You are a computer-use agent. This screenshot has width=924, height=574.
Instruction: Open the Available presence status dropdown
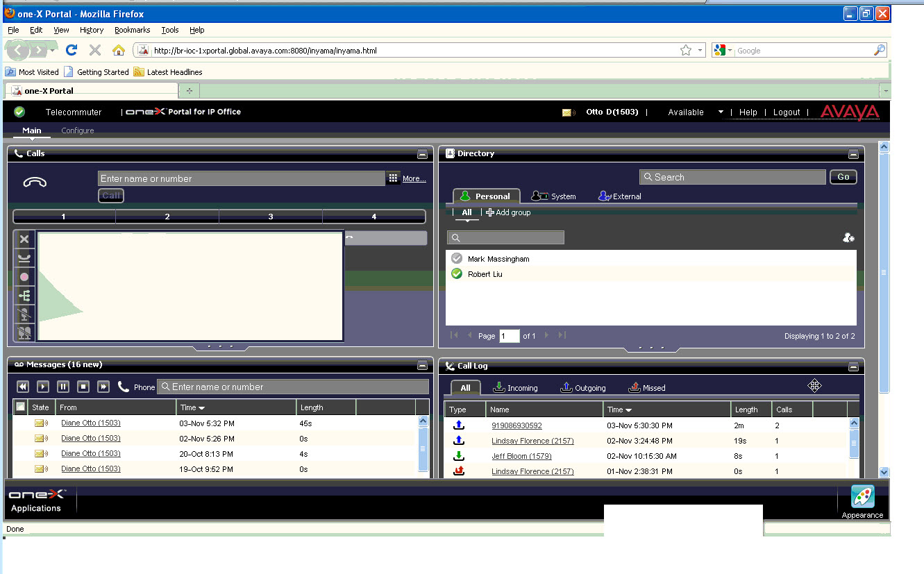[x=721, y=112]
